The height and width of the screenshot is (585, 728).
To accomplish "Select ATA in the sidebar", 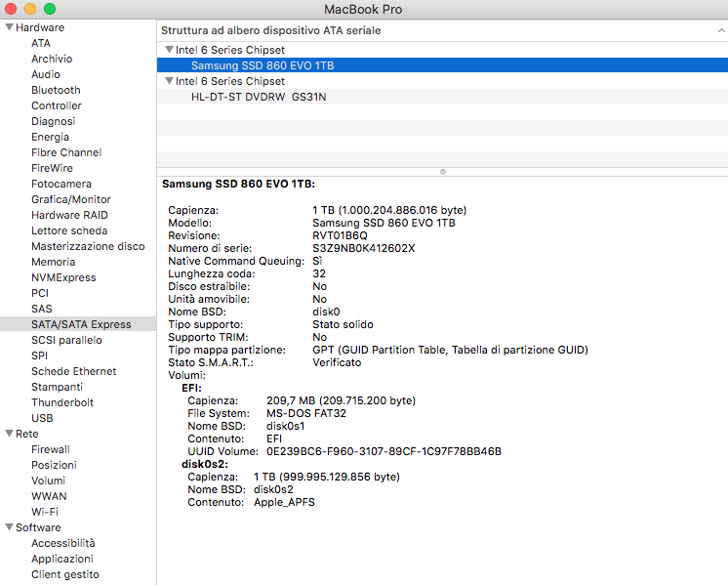I will pyautogui.click(x=41, y=43).
